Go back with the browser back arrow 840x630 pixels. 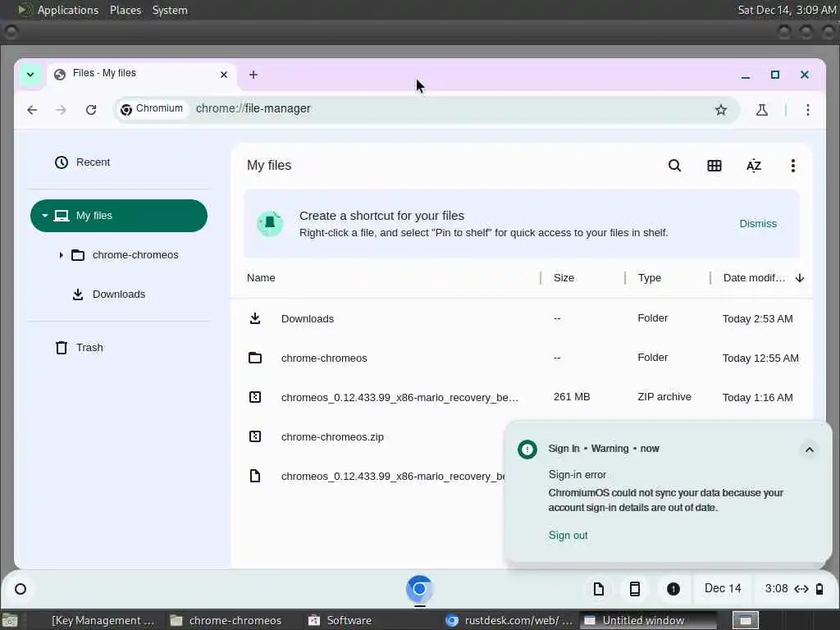click(32, 110)
